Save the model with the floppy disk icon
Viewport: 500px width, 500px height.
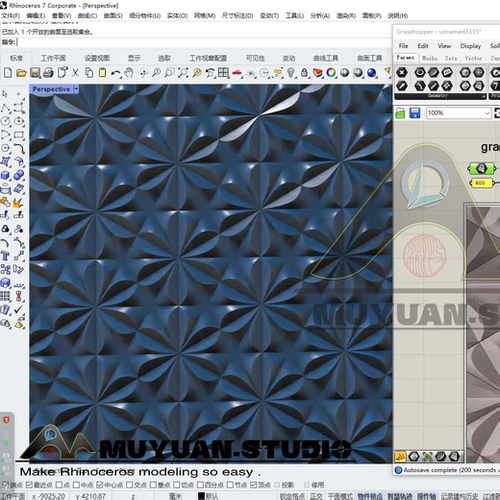(x=35, y=72)
